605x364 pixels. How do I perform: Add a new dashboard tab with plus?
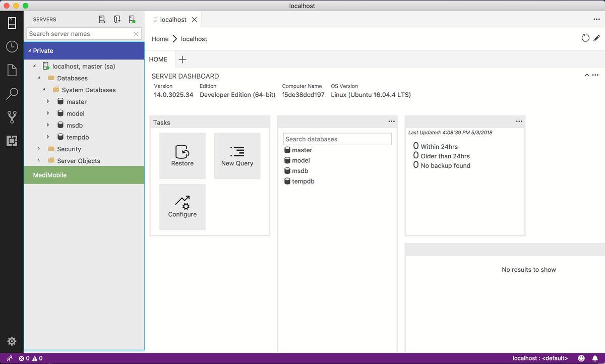[x=183, y=59]
